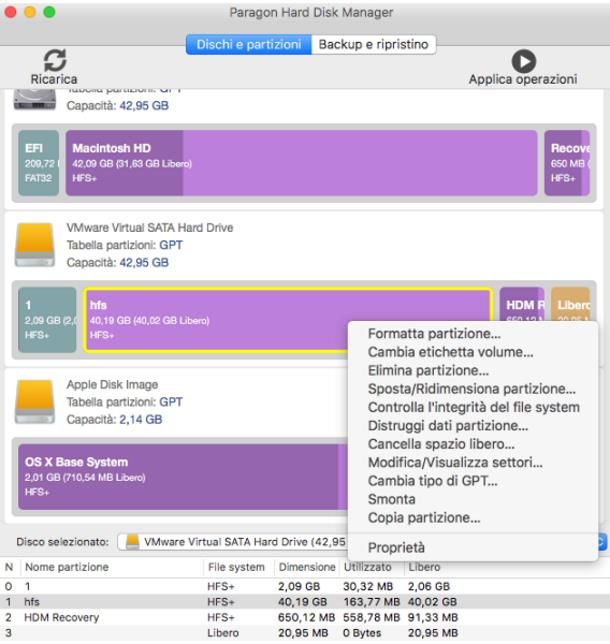Choose Controlla l'integrità del file system
This screenshot has width=610, height=644.
pyautogui.click(x=474, y=407)
